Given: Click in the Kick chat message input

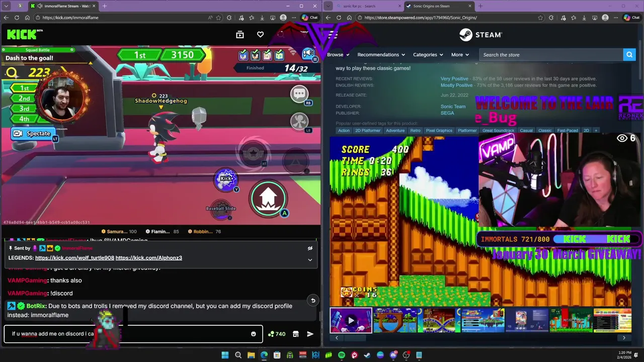Looking at the screenshot, I should coord(133,334).
